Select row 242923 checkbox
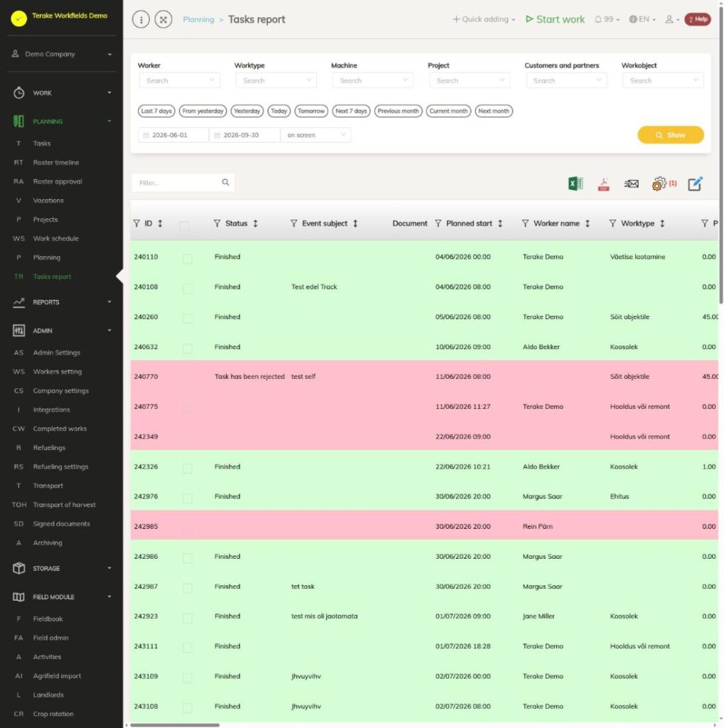Viewport: 724px width, 728px height. [188, 618]
